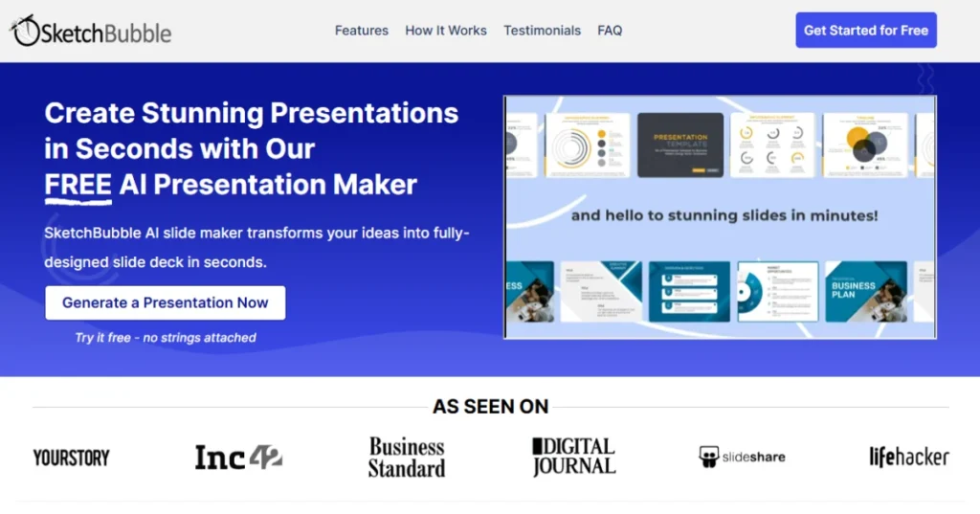
Task: Click the YourStory logo
Action: [x=71, y=458]
